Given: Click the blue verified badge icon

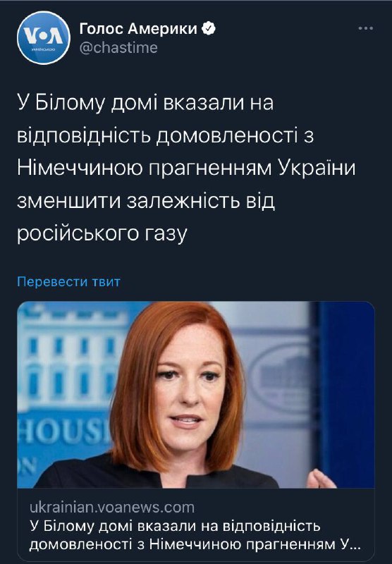Looking at the screenshot, I should coord(209,28).
